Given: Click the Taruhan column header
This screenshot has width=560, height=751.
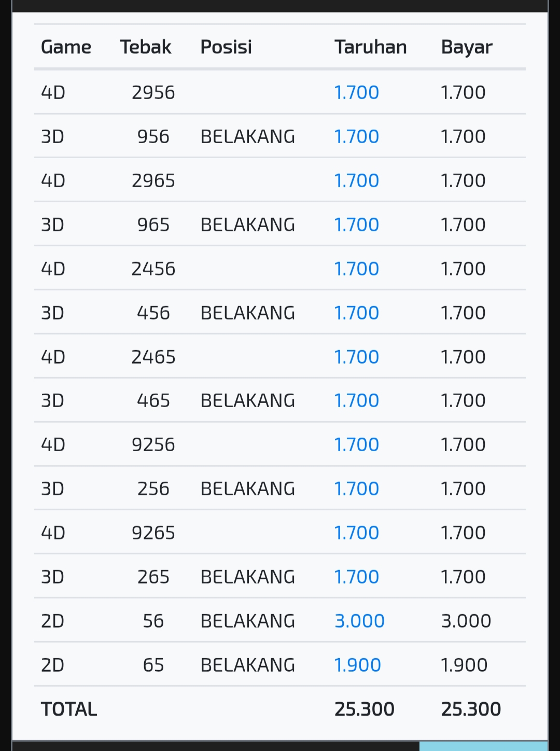Looking at the screenshot, I should 370,47.
